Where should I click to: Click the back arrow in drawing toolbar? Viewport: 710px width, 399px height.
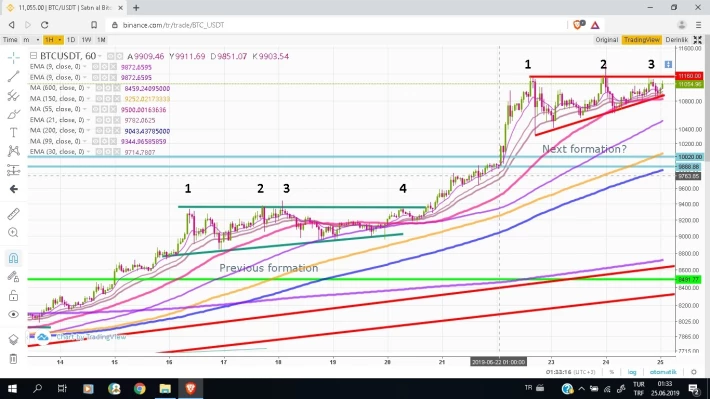(x=13, y=189)
